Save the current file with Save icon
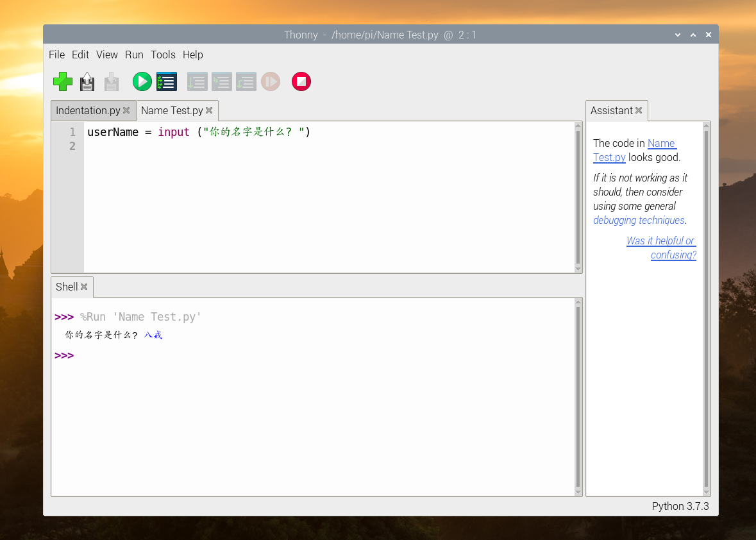Image resolution: width=756 pixels, height=540 pixels. (x=112, y=81)
